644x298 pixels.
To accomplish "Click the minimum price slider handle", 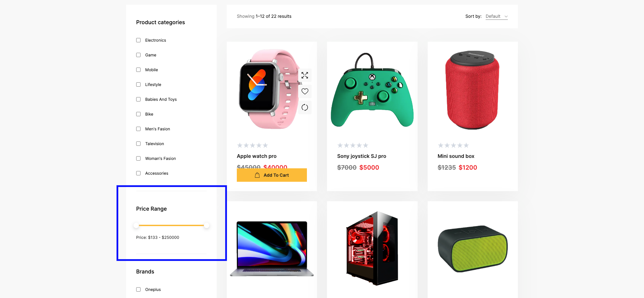I will (136, 225).
